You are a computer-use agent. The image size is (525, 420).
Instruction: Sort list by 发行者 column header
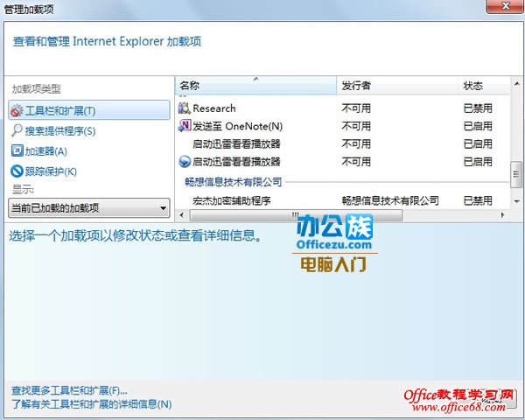point(397,86)
